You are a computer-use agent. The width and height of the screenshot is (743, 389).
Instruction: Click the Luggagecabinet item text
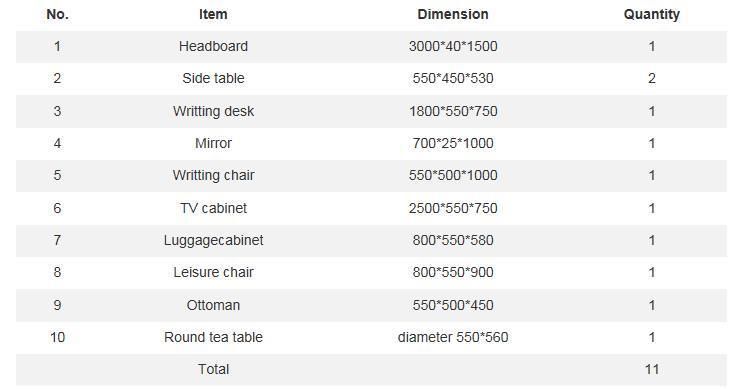pos(213,240)
